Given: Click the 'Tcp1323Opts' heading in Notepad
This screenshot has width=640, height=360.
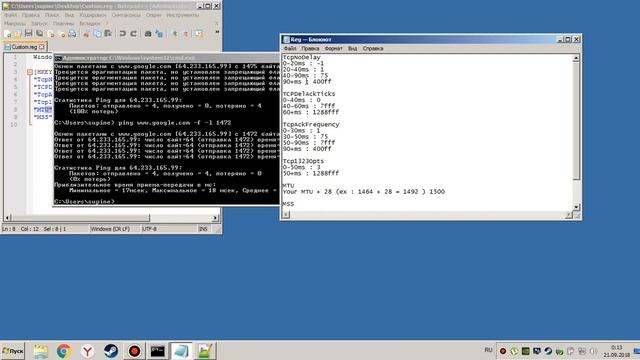Looking at the screenshot, I should point(303,161).
